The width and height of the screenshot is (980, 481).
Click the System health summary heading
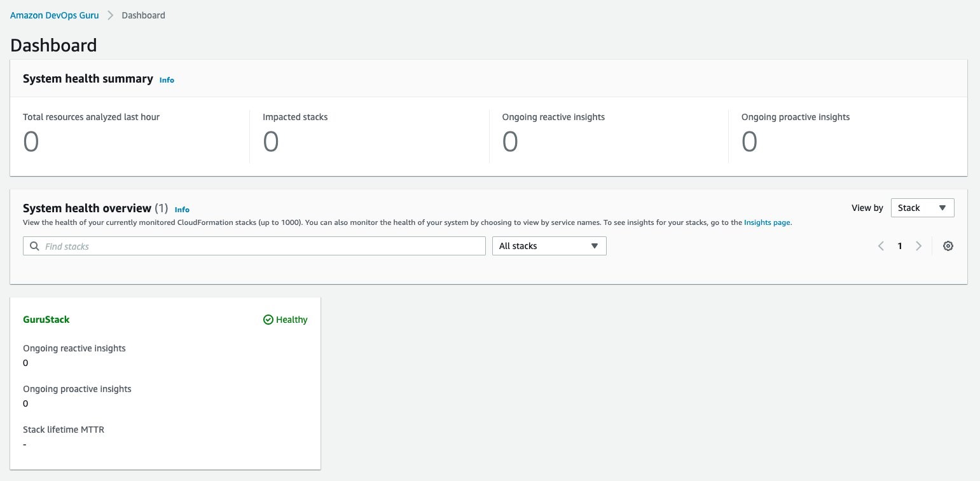point(88,79)
